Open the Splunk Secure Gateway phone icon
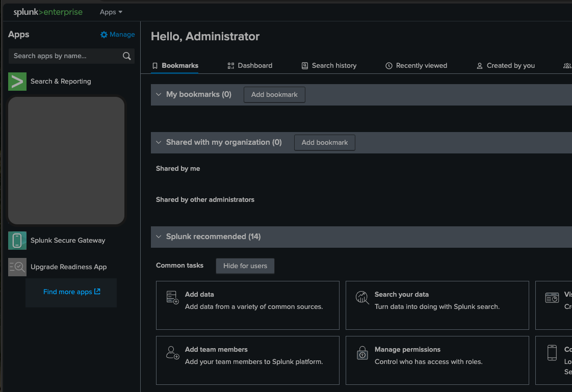Screen dimensions: 572x392 coord(17,240)
